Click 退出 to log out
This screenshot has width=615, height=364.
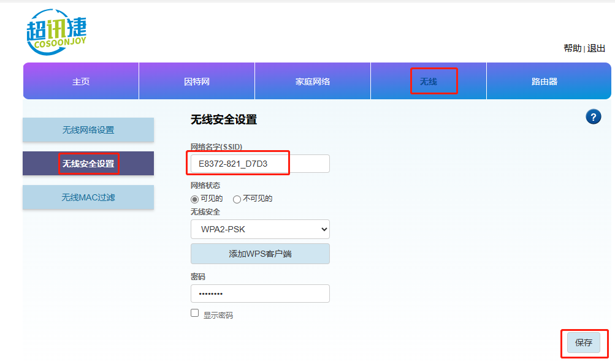coord(596,48)
